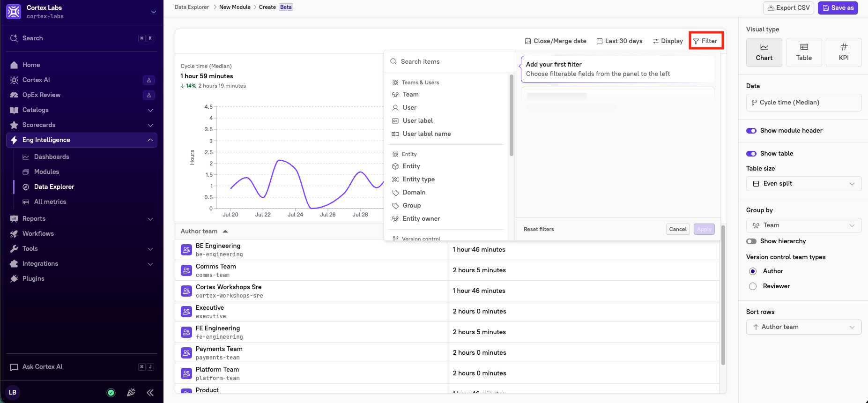Toggle Show module header switch
This screenshot has height=403, width=868.
[751, 131]
